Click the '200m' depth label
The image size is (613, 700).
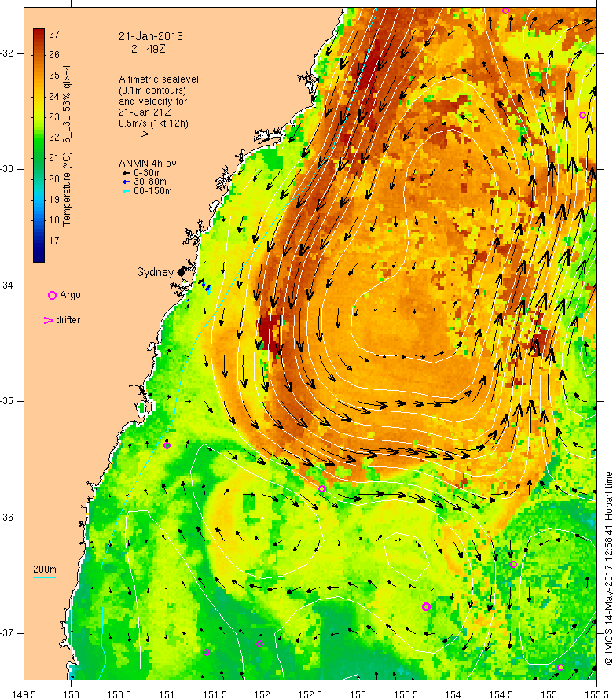pos(45,569)
